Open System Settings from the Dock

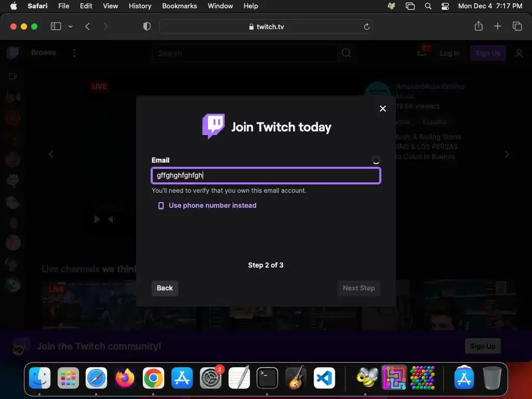point(210,378)
